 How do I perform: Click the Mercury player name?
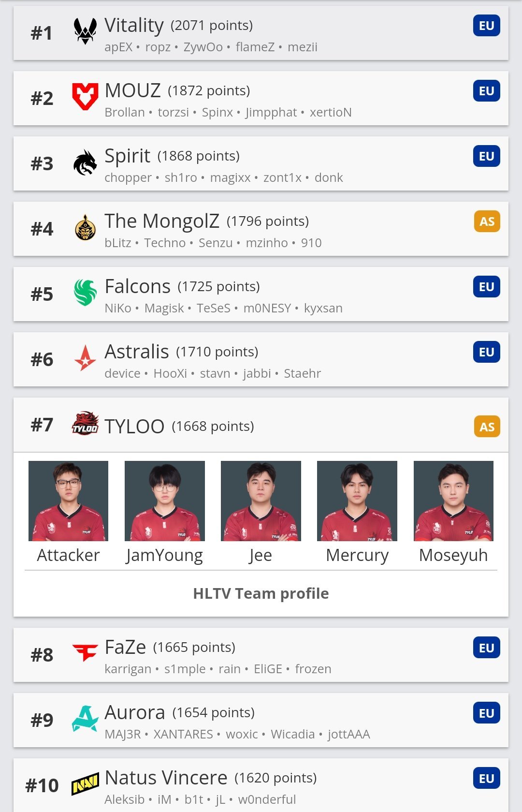tap(357, 555)
